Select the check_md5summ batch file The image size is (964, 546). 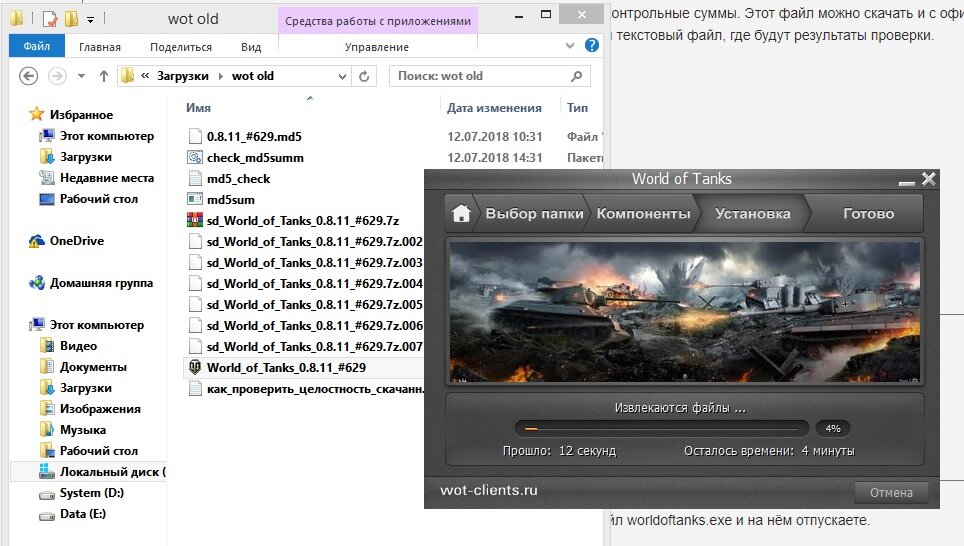point(255,157)
